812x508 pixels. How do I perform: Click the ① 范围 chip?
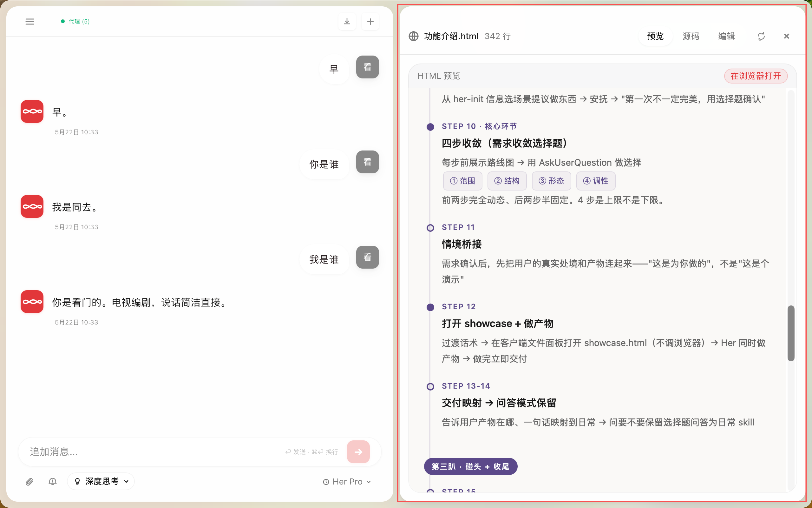pyautogui.click(x=462, y=181)
